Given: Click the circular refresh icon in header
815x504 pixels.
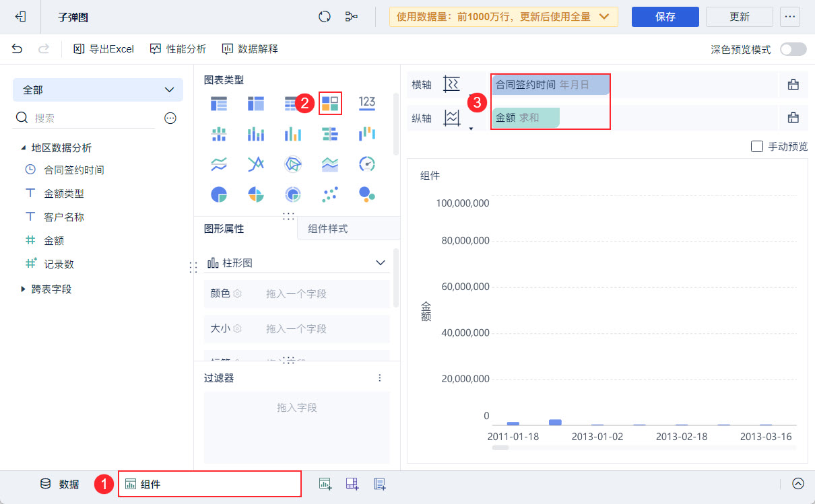Looking at the screenshot, I should click(325, 17).
